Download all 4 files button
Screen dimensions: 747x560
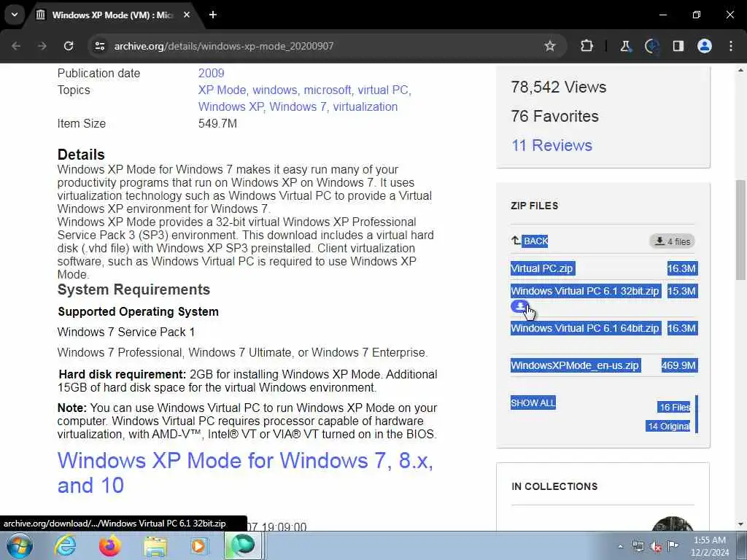[x=672, y=241]
